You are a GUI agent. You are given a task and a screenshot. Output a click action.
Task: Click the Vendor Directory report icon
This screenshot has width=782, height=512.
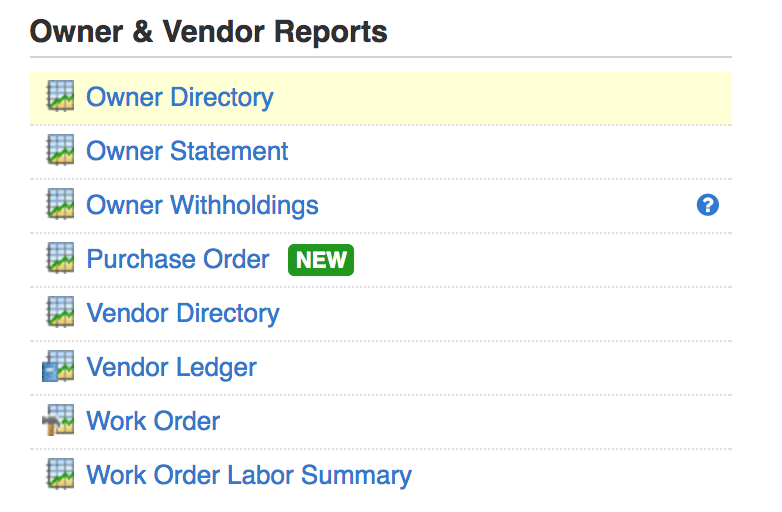60,313
